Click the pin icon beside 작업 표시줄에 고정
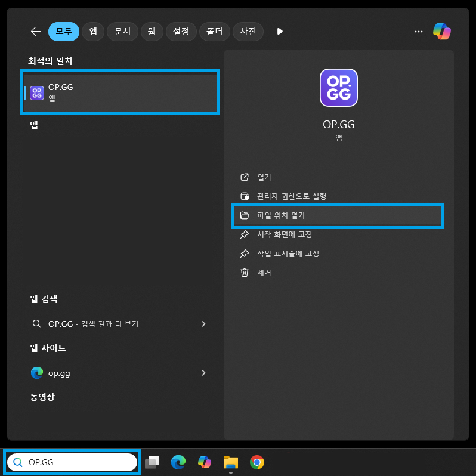476x476 pixels. (245, 254)
